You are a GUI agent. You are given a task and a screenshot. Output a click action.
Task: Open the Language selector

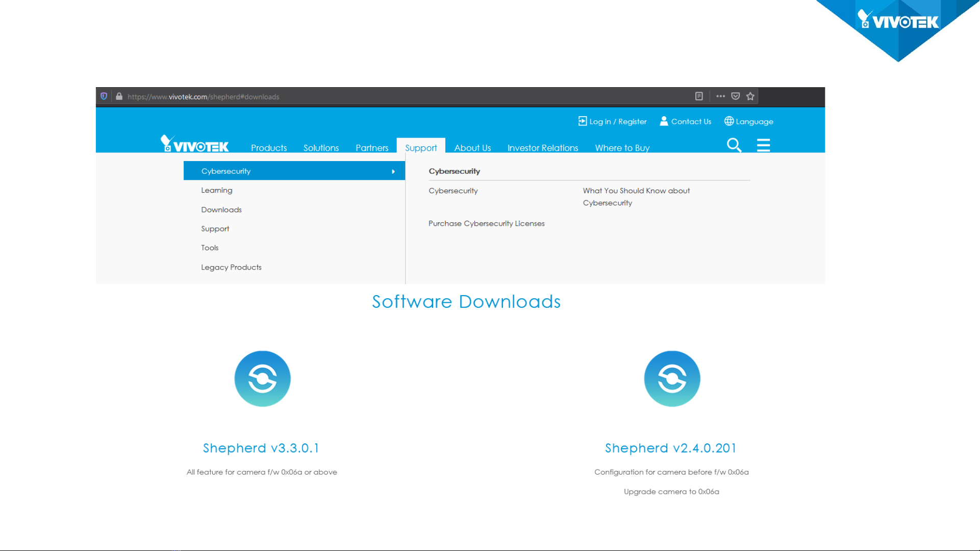click(x=748, y=121)
